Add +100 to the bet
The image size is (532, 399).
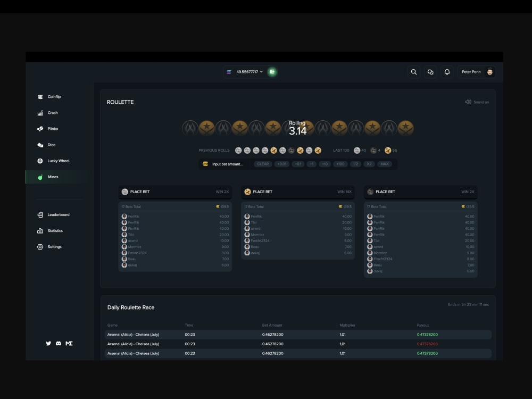pyautogui.click(x=340, y=164)
